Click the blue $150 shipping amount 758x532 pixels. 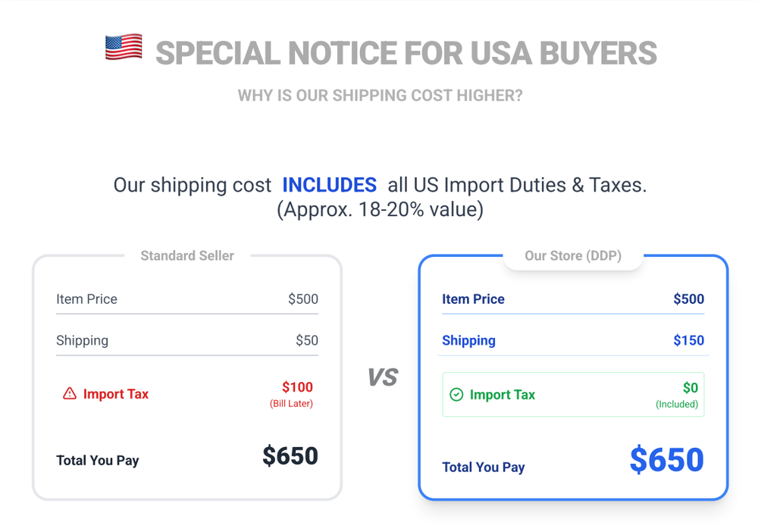688,340
